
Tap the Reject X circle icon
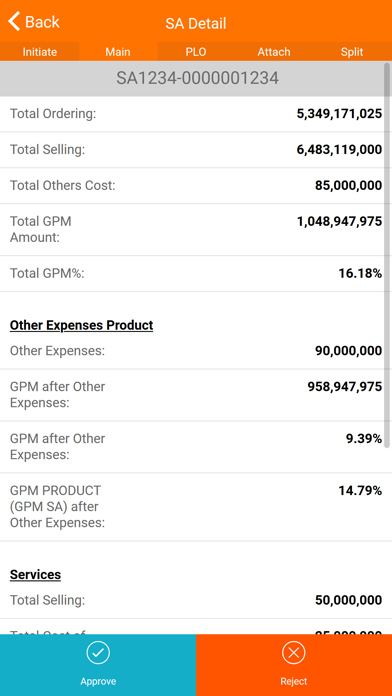tap(293, 652)
